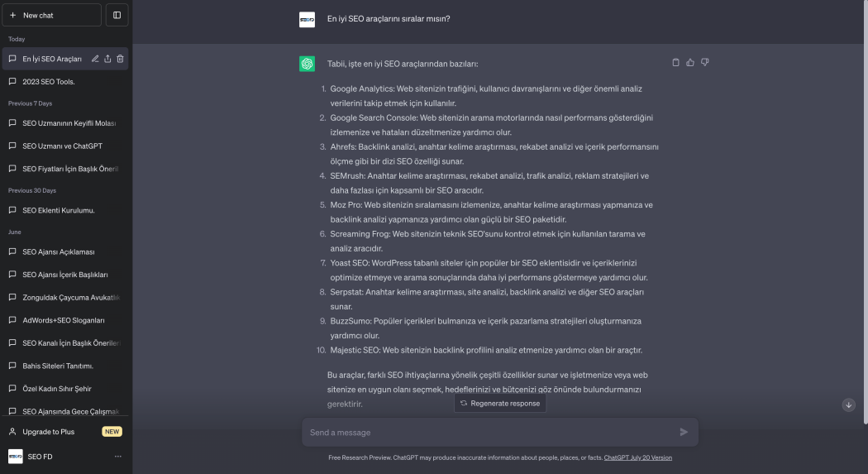Share the En İyi SEO Araçları chat
The image size is (868, 474).
(x=107, y=59)
